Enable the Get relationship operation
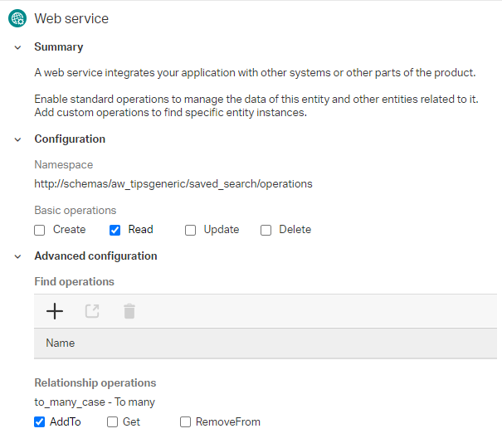502x448 pixels. (x=113, y=422)
